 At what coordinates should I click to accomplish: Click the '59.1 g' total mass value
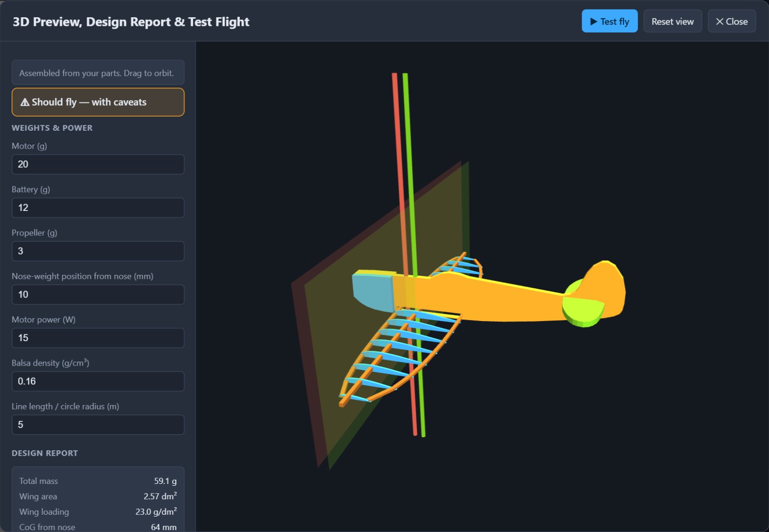pos(165,481)
